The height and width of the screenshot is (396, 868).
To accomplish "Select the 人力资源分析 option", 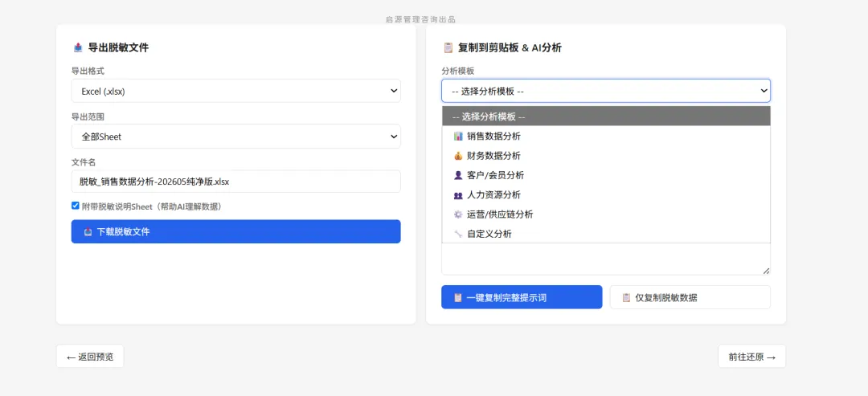I will [606, 194].
